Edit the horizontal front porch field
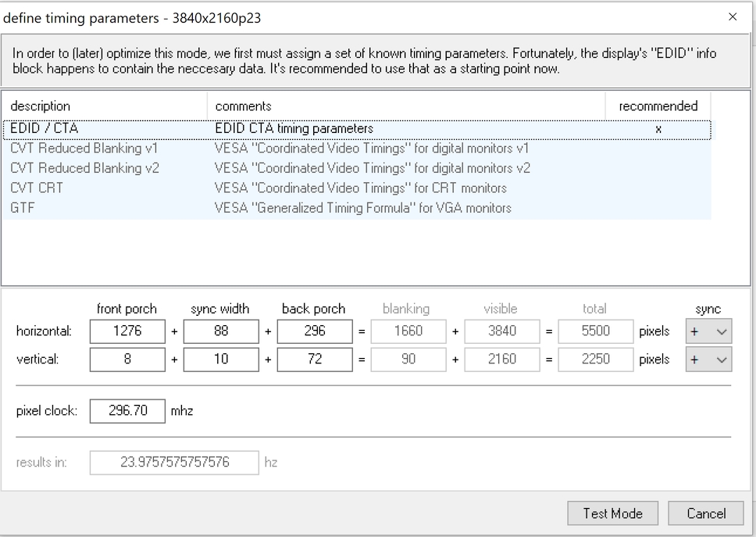756x537 pixels. click(127, 331)
